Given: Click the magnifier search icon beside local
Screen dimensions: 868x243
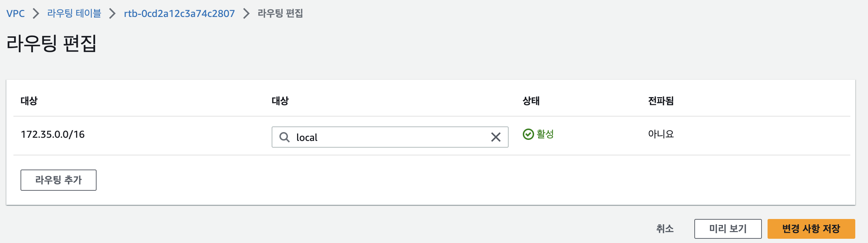Looking at the screenshot, I should 284,137.
